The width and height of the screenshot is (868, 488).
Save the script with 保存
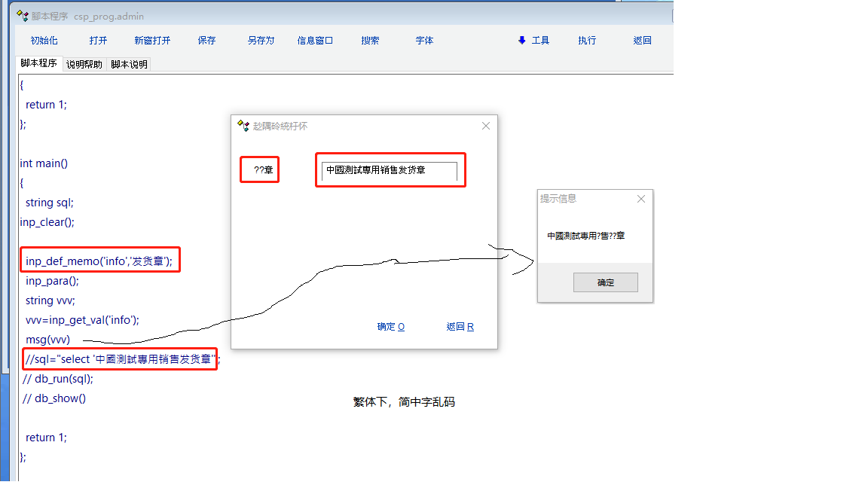[x=206, y=41]
